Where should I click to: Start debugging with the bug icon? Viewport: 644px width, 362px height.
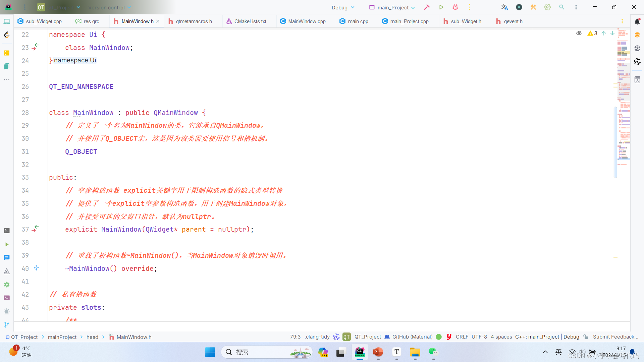[455, 7]
